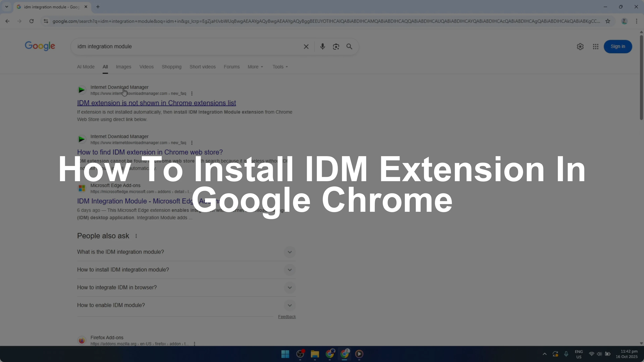Expand the question 'How to enable IDM module?'

[289, 305]
